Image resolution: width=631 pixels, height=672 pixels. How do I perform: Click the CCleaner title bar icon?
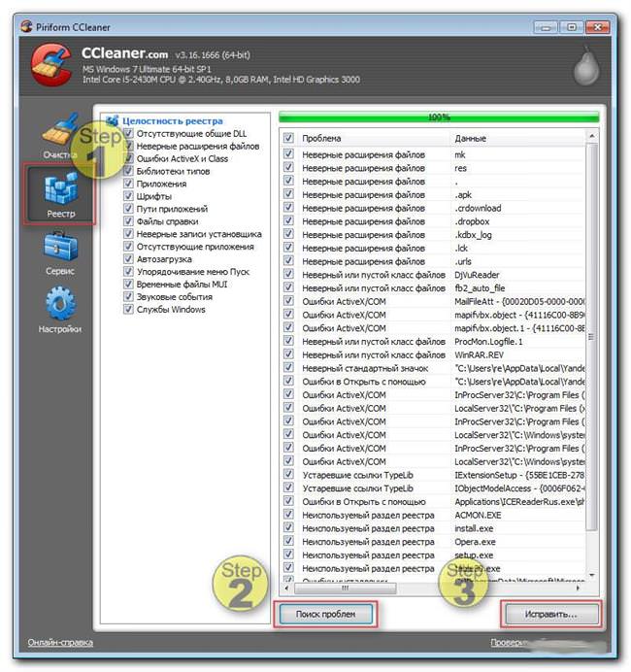(x=26, y=26)
